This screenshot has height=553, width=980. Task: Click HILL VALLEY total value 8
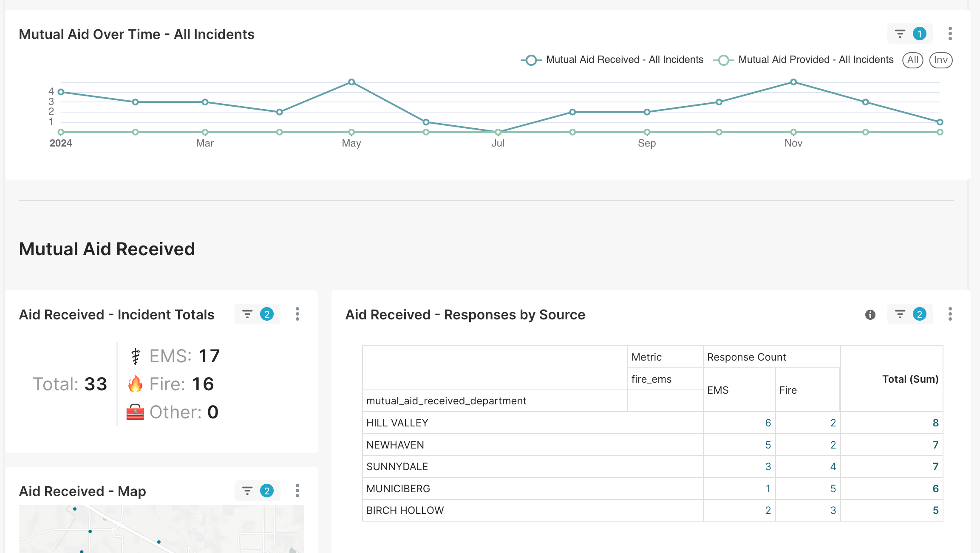935,423
